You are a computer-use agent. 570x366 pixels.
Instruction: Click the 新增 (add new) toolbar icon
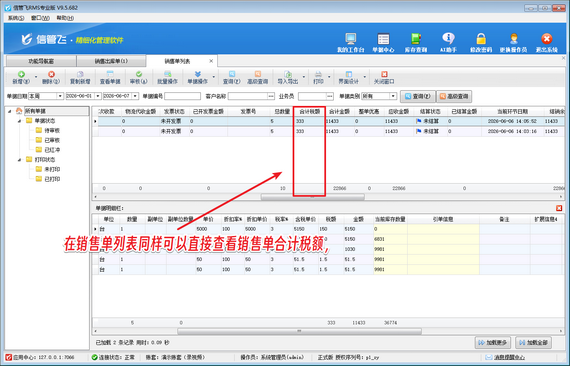click(21, 75)
